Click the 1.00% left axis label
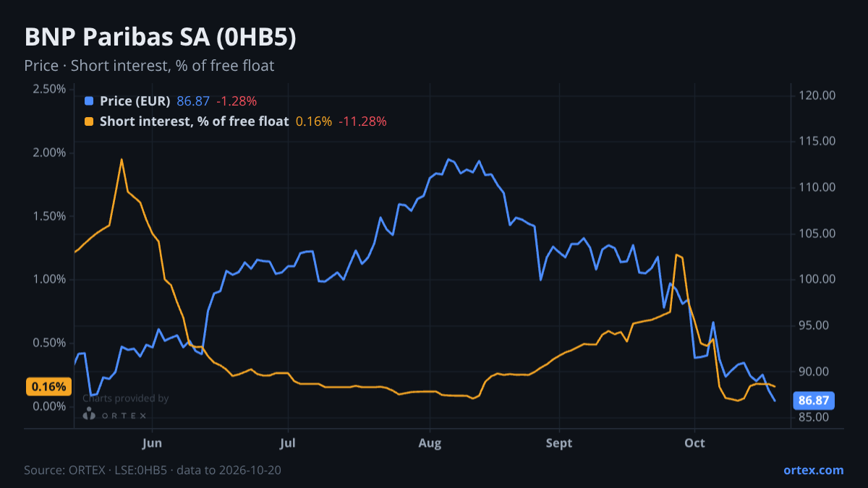The height and width of the screenshot is (488, 868). (49, 279)
